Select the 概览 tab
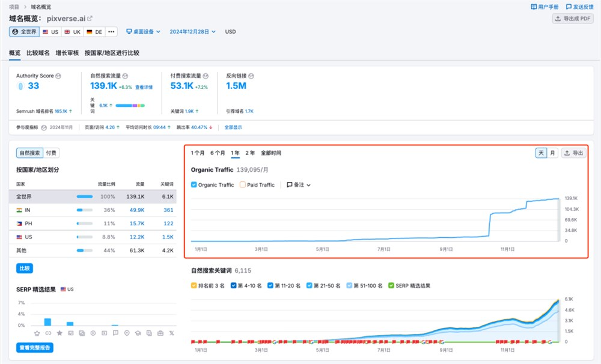601x364 pixels. 14,53
